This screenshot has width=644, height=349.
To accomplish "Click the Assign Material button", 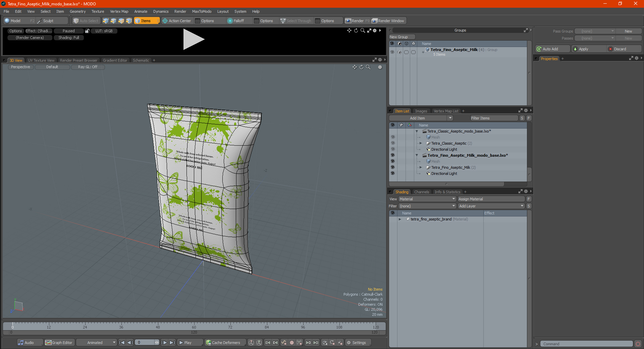I will tap(491, 199).
